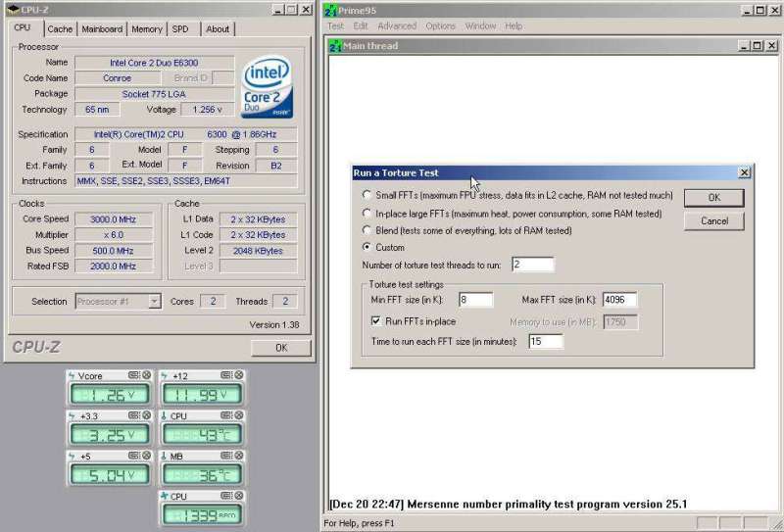
Task: Open settings icon on the CPU temperature widget
Action: coord(226,415)
